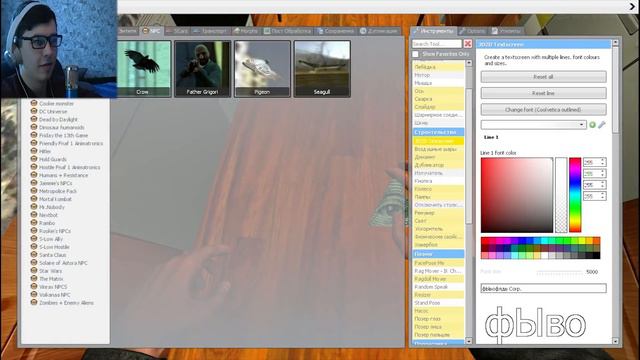Click the font size slider
Image resolution: width=640 pixels, height=360 pixels.
click(559, 271)
